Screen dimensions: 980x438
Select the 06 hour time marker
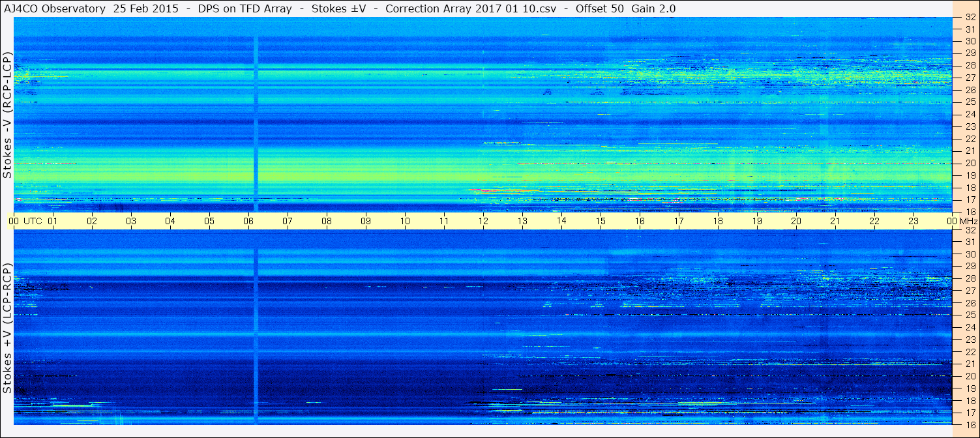point(248,221)
